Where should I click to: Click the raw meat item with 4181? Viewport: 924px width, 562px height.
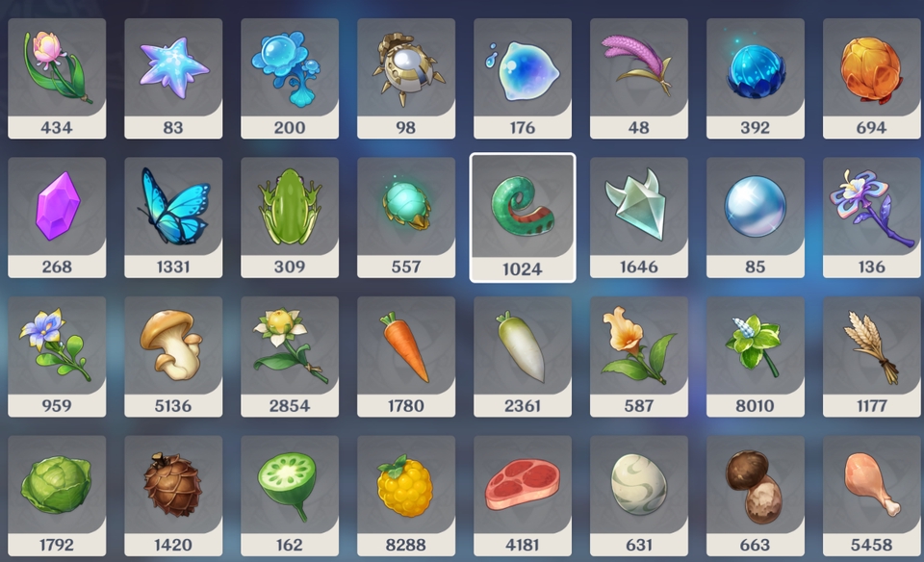click(522, 496)
